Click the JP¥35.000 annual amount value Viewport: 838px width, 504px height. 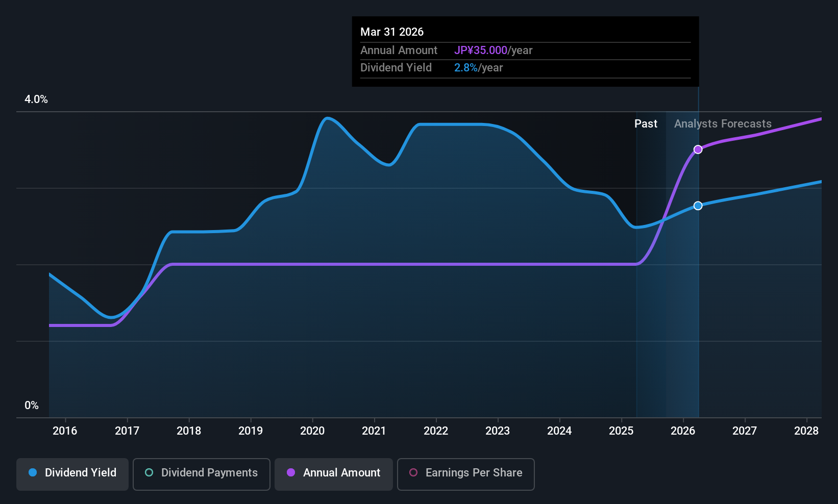point(481,51)
